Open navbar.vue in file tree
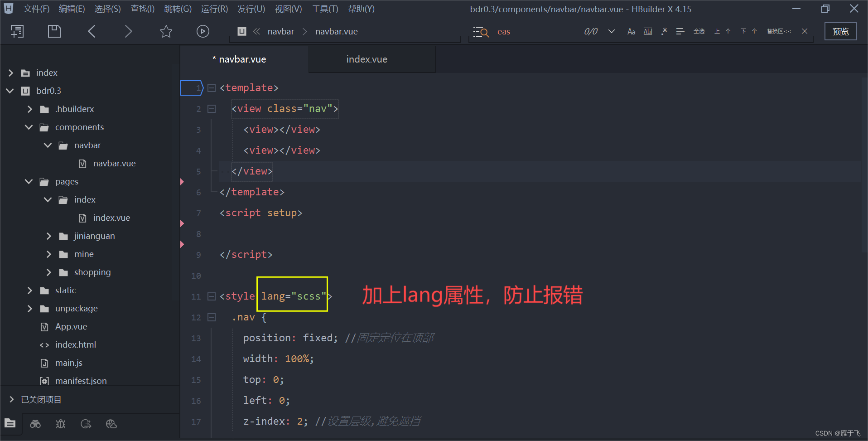Image resolution: width=868 pixels, height=441 pixels. tap(114, 163)
